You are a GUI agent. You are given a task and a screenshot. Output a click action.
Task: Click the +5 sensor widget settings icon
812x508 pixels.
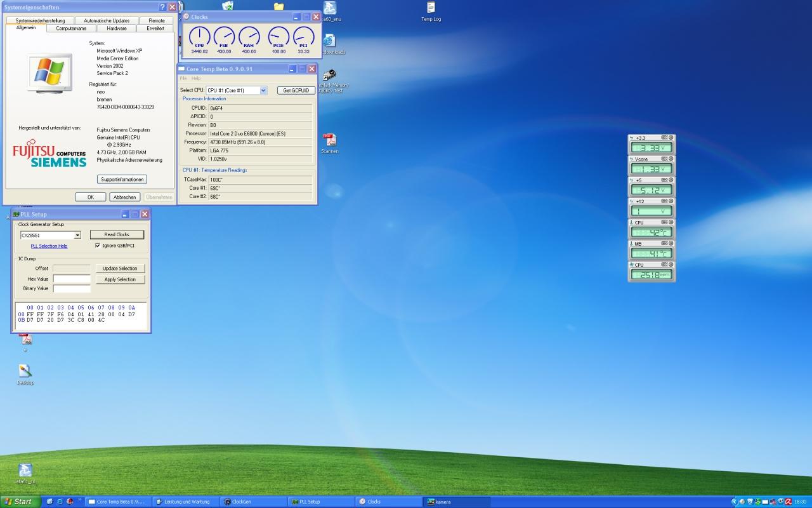tap(664, 180)
